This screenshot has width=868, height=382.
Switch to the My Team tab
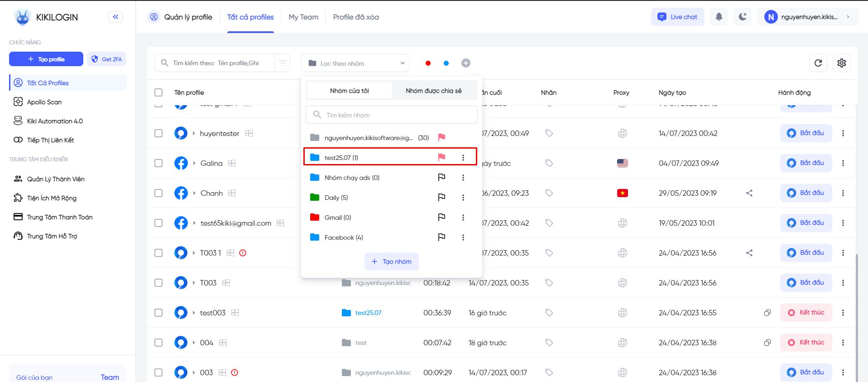pyautogui.click(x=303, y=17)
